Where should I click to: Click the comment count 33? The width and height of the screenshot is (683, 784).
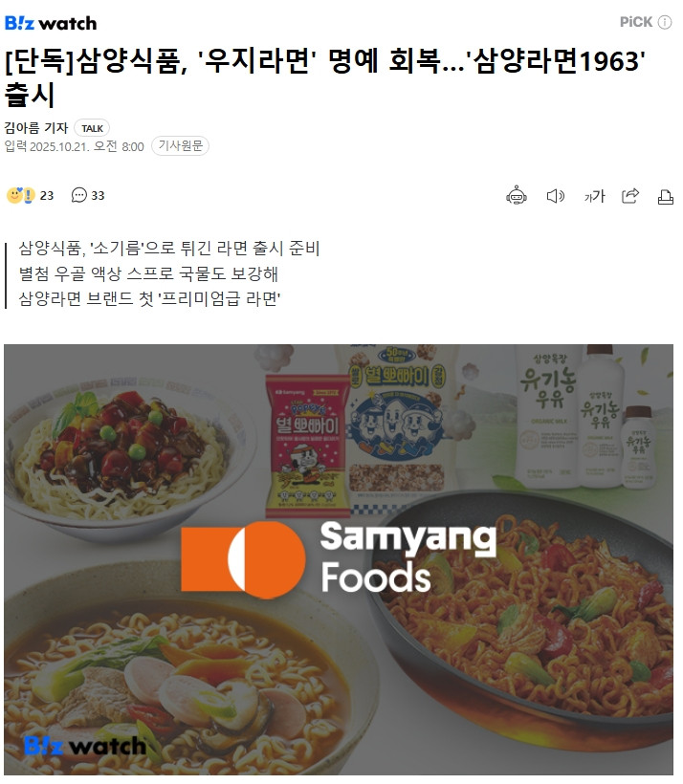[98, 195]
